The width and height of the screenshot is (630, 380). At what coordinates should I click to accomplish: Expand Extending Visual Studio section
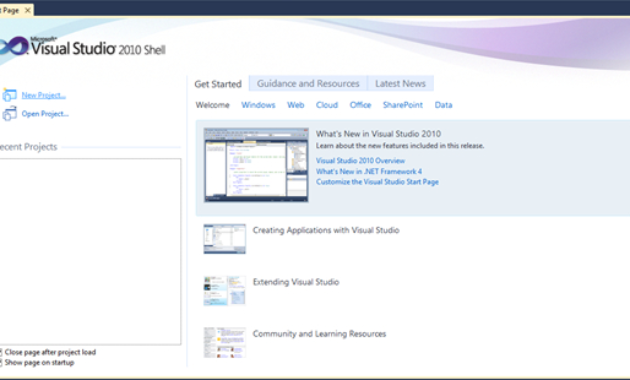[296, 282]
